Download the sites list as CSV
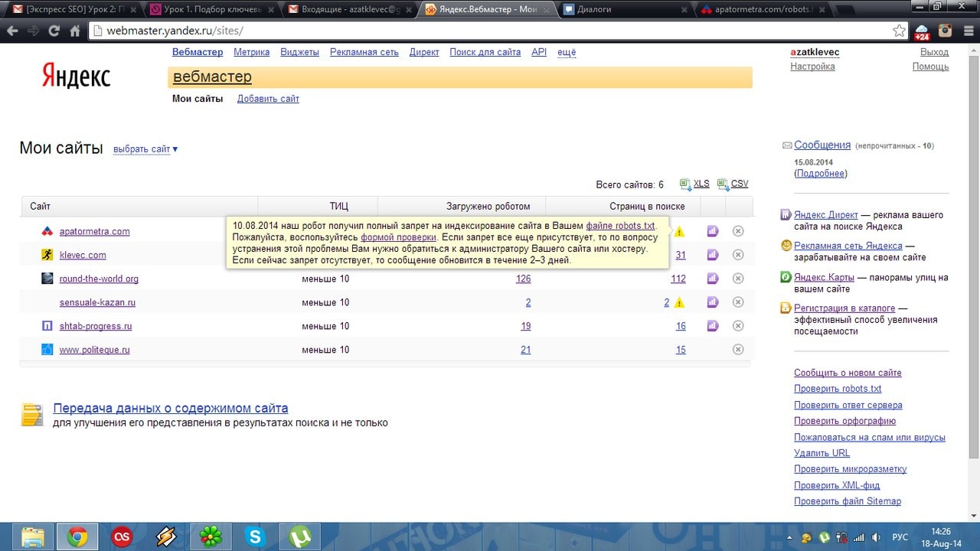Screen dimensions: 980x551 pos(733,184)
